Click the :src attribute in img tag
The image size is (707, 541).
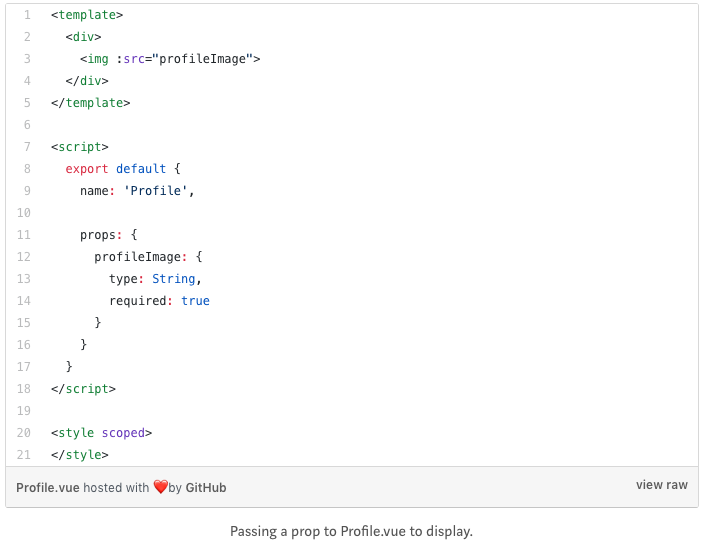131,59
